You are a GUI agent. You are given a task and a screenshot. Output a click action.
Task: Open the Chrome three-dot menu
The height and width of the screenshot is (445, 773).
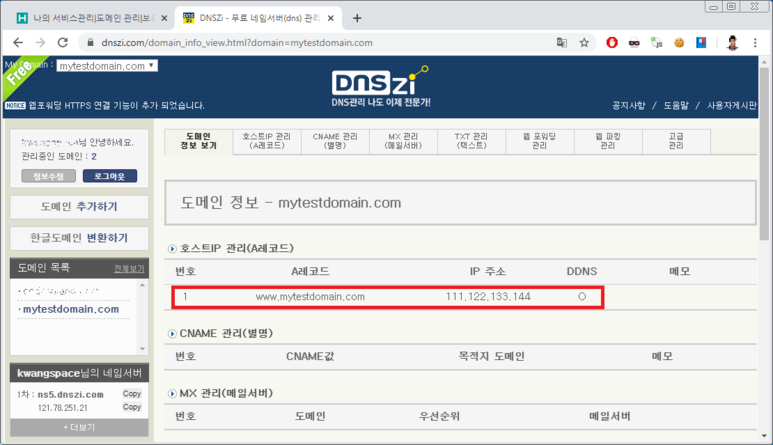755,43
